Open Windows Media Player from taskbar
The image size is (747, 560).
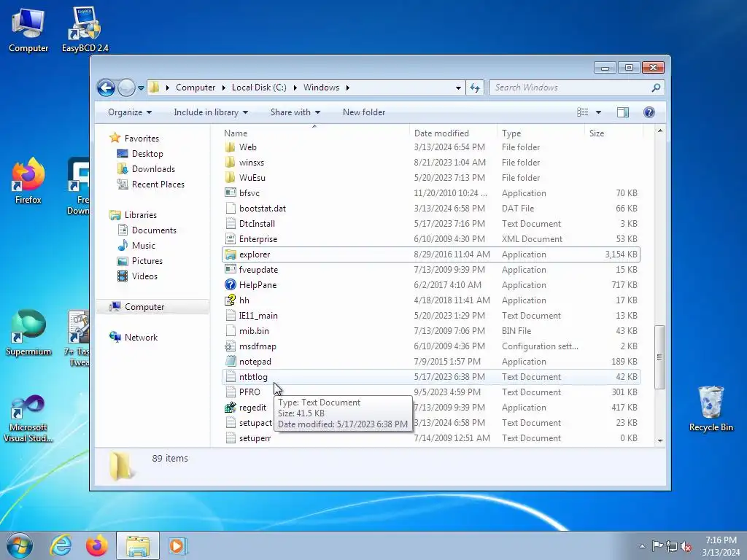(177, 545)
